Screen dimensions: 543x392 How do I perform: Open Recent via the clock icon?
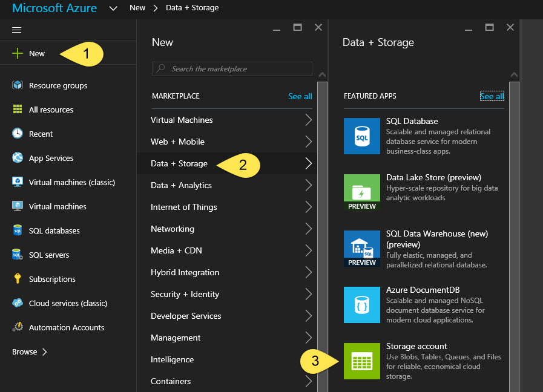tap(18, 134)
